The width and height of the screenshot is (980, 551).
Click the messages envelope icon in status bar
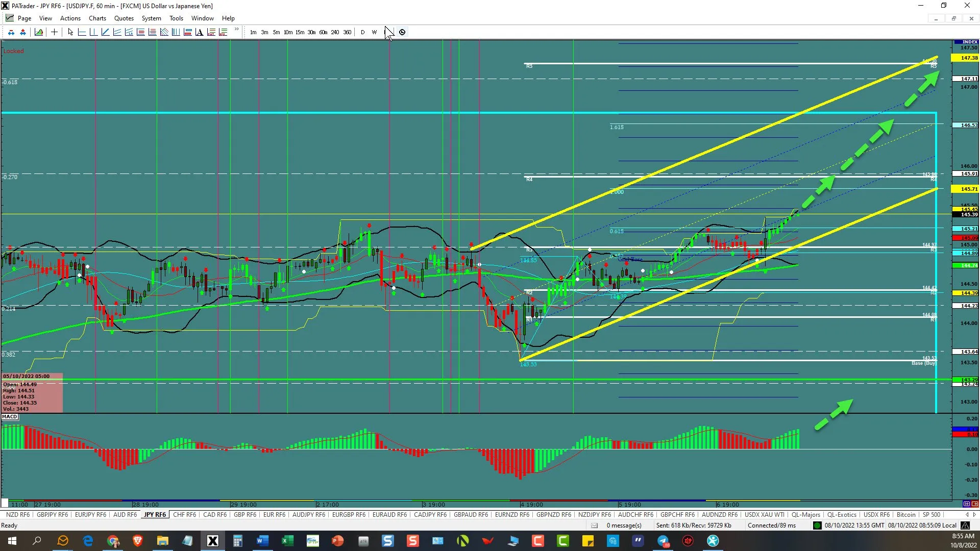tap(595, 525)
